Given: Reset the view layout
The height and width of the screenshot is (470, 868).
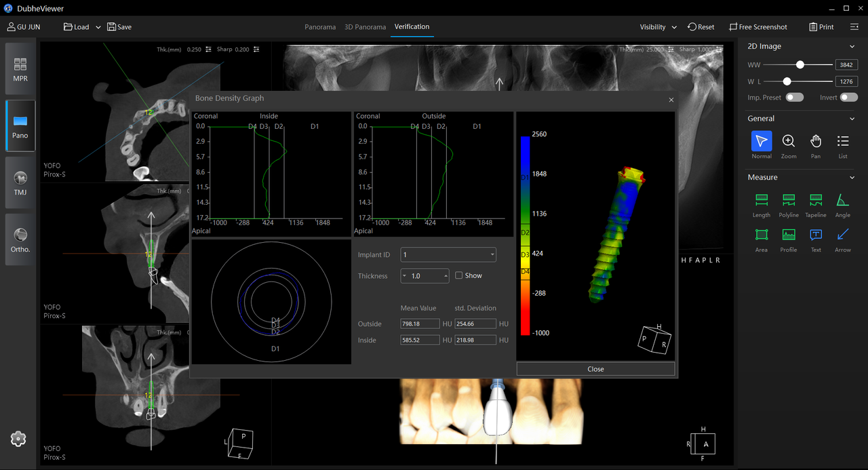Looking at the screenshot, I should (x=701, y=27).
